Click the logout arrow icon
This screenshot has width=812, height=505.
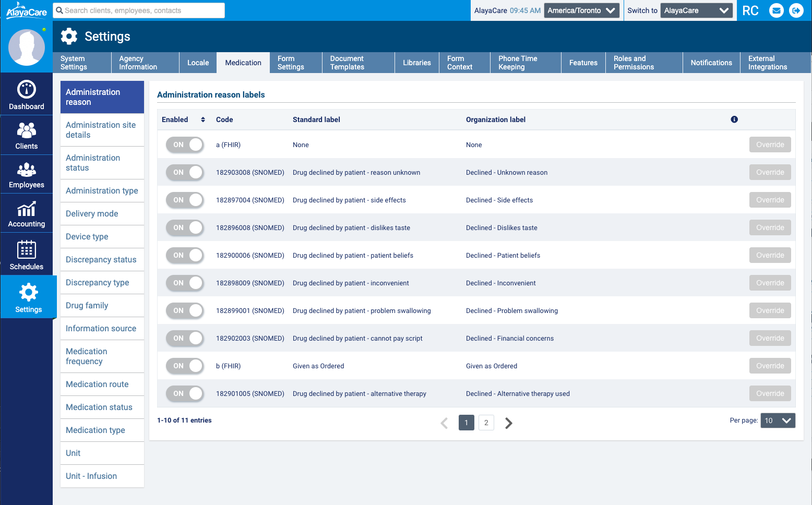point(796,10)
